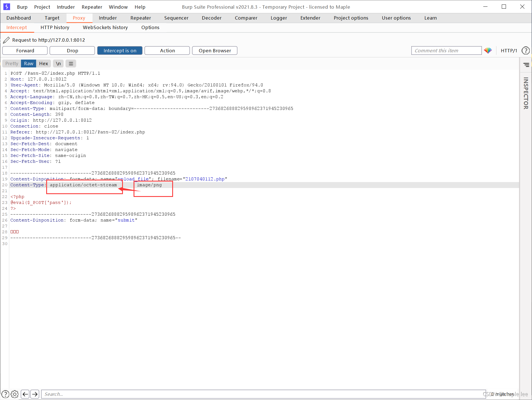The height and width of the screenshot is (400, 532).
Task: Open the Window menu
Action: point(118,7)
